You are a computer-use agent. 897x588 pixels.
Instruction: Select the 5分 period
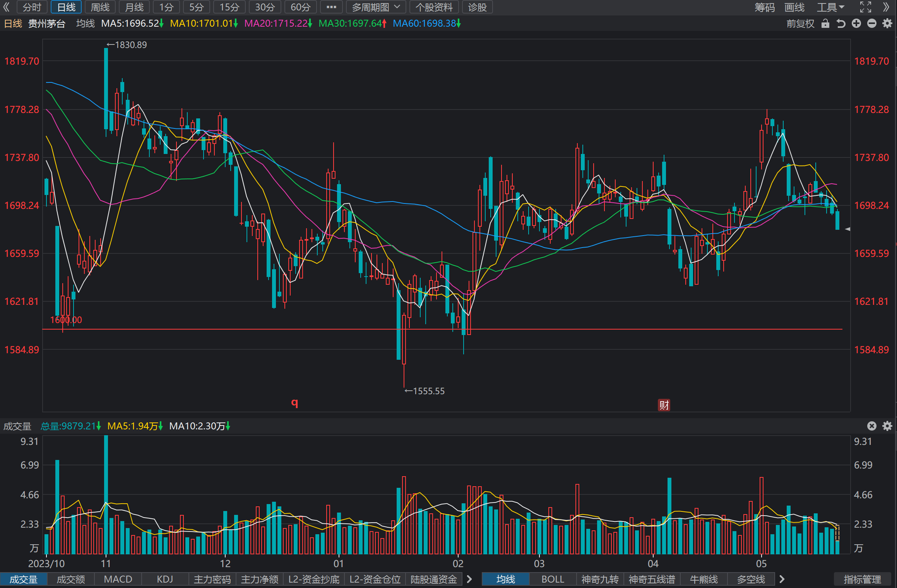(197, 7)
